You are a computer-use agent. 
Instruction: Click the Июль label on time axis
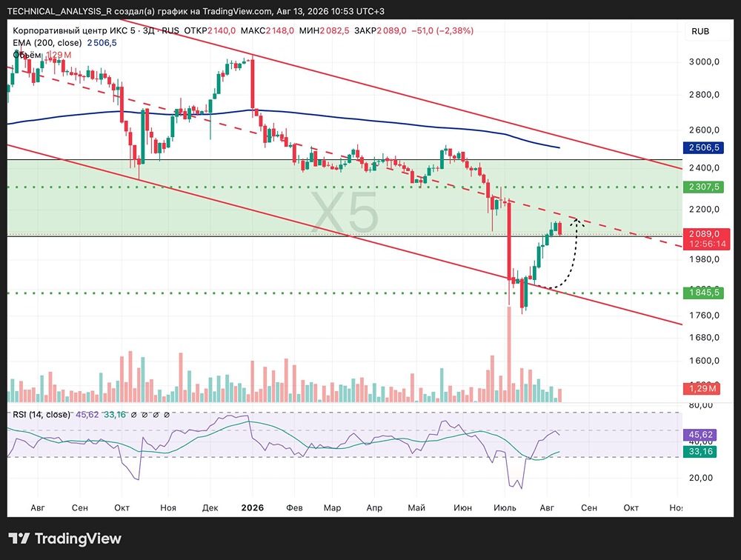pyautogui.click(x=505, y=508)
